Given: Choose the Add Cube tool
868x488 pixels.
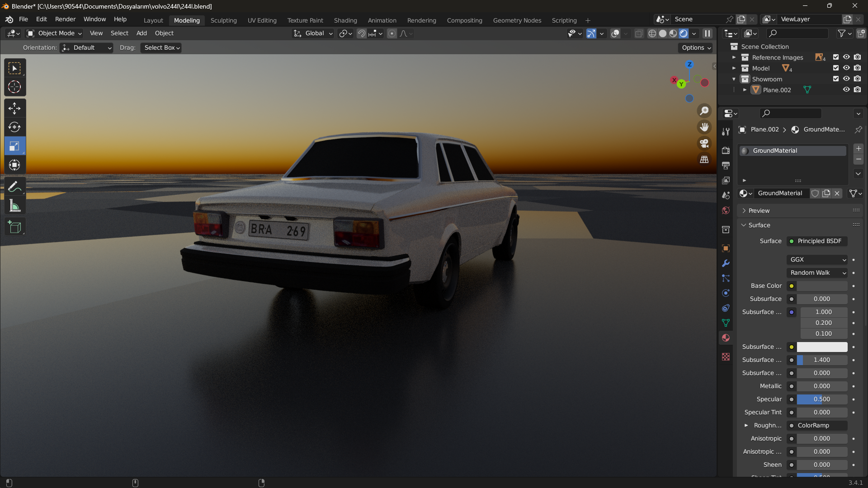Looking at the screenshot, I should (14, 227).
